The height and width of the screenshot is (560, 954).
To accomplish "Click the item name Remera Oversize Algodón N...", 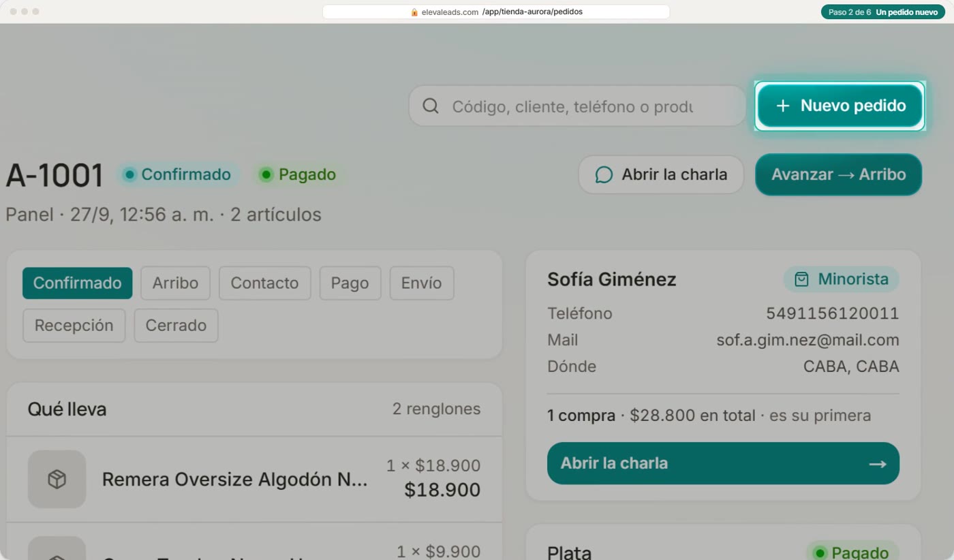I will (234, 480).
